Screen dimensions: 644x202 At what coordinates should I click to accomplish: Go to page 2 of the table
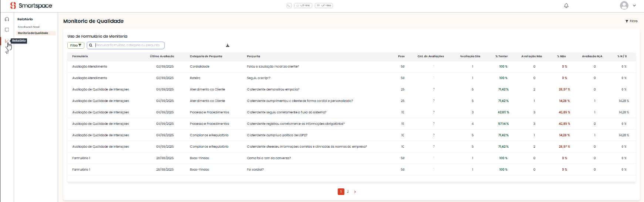[348, 192]
